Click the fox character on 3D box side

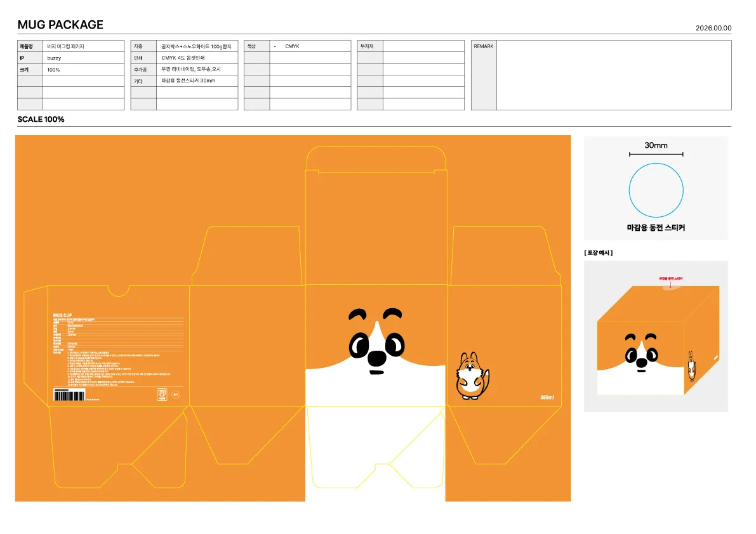[691, 366]
